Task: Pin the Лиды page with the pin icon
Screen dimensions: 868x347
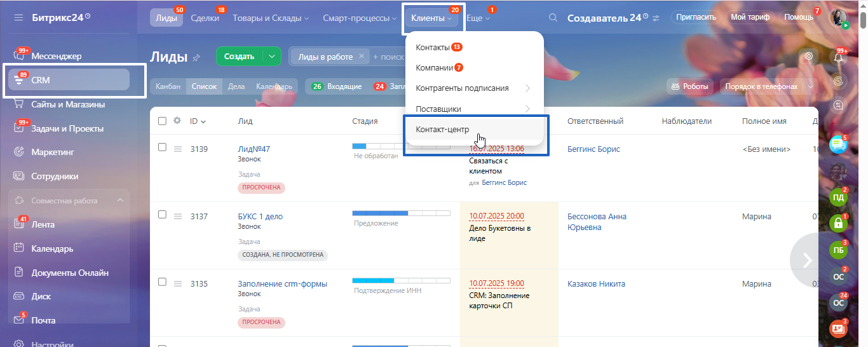Action: pos(196,57)
